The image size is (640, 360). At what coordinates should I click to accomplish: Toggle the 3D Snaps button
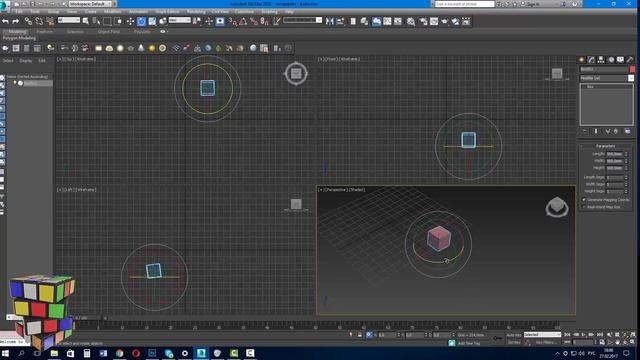coord(232,21)
